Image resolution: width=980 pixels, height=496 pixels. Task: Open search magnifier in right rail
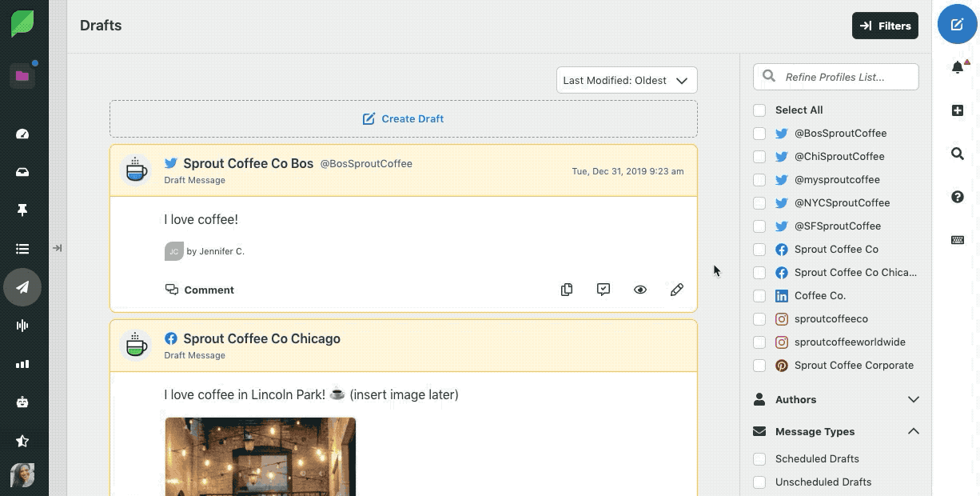(x=958, y=154)
